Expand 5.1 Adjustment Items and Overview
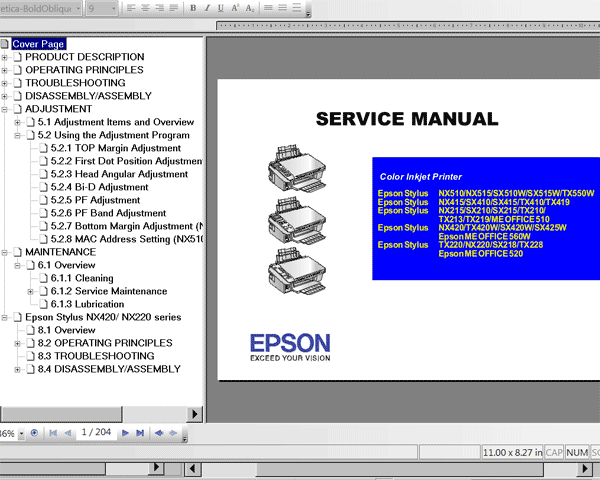This screenshot has width=600, height=480. [x=17, y=122]
